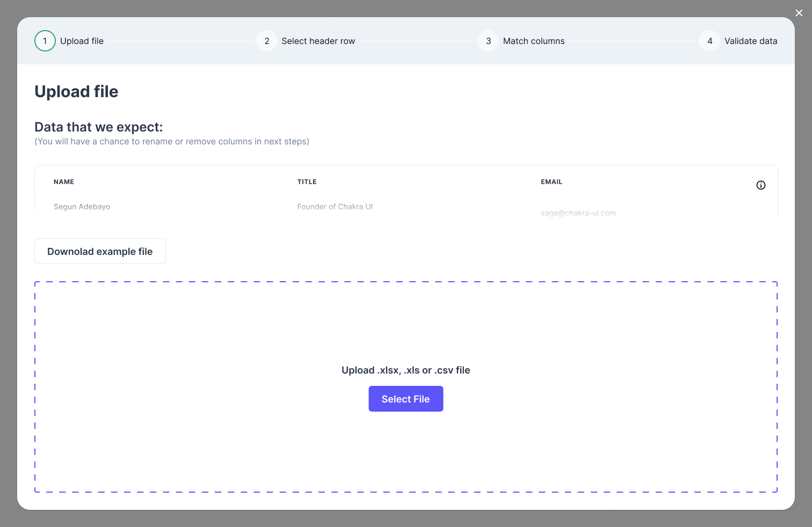Click the 'sage@chakra-ui.com' example cell
This screenshot has width=812, height=527.
(x=578, y=213)
